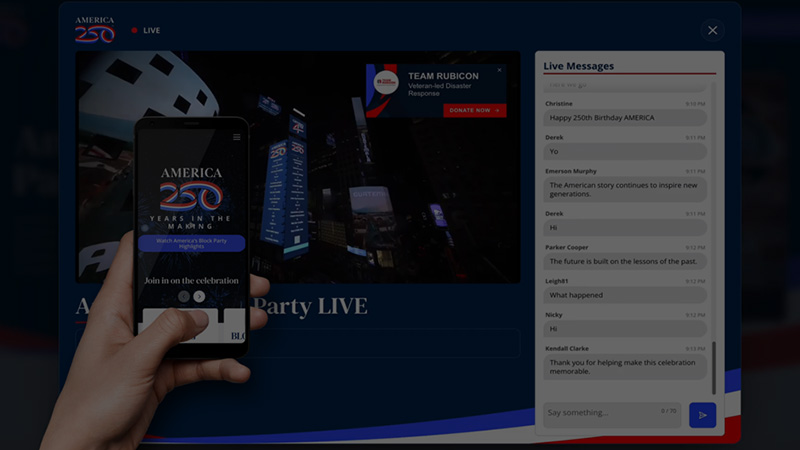Tap Watch America's Block Party Highlights
This screenshot has width=800, height=450.
pyautogui.click(x=191, y=243)
